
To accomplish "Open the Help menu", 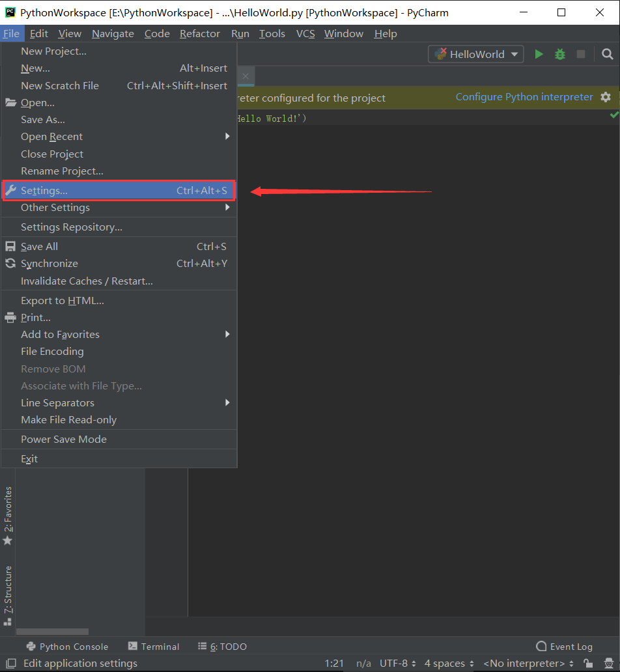I will [x=385, y=33].
